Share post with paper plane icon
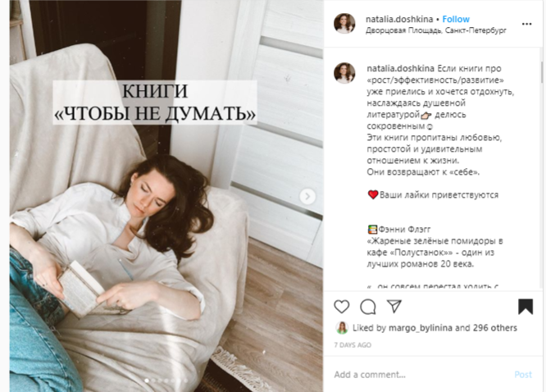546x392 pixels. click(394, 306)
